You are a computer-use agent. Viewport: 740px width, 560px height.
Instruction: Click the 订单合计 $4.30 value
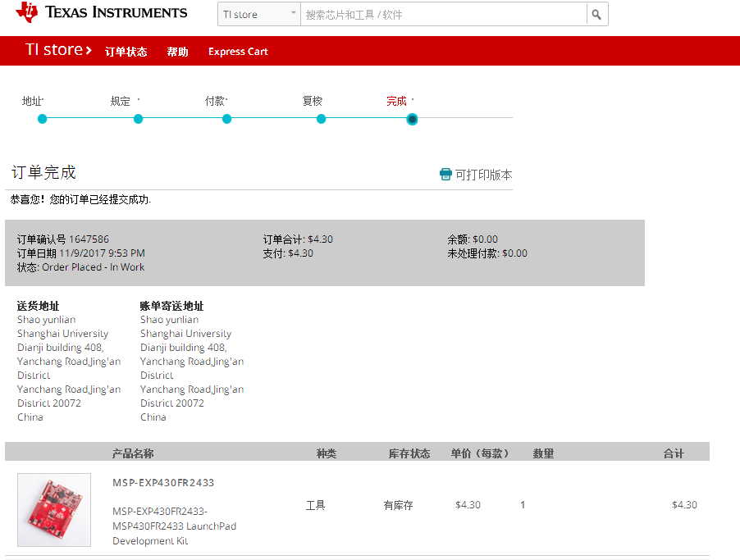coord(321,239)
